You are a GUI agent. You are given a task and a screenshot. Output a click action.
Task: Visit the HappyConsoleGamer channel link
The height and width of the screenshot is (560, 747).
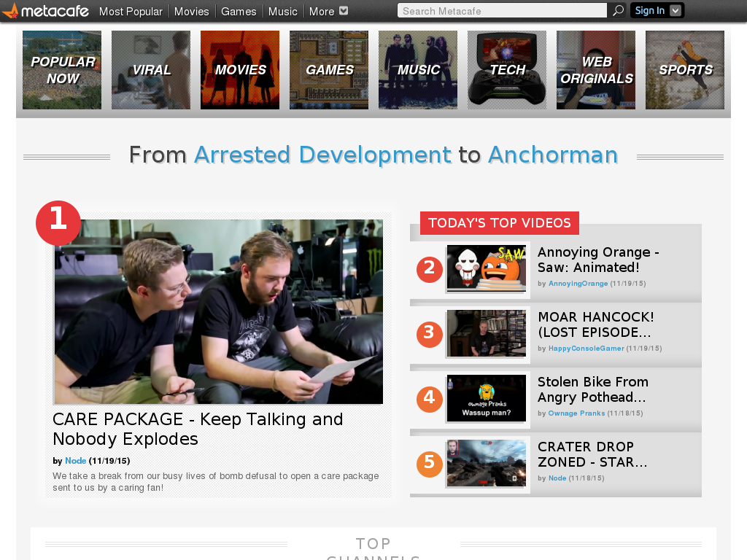586,348
